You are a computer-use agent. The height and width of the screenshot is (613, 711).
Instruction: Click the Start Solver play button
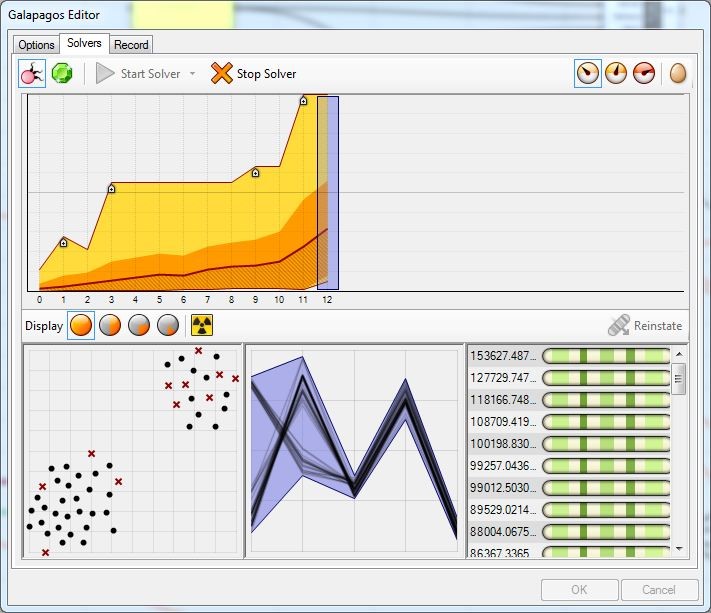tap(138, 73)
